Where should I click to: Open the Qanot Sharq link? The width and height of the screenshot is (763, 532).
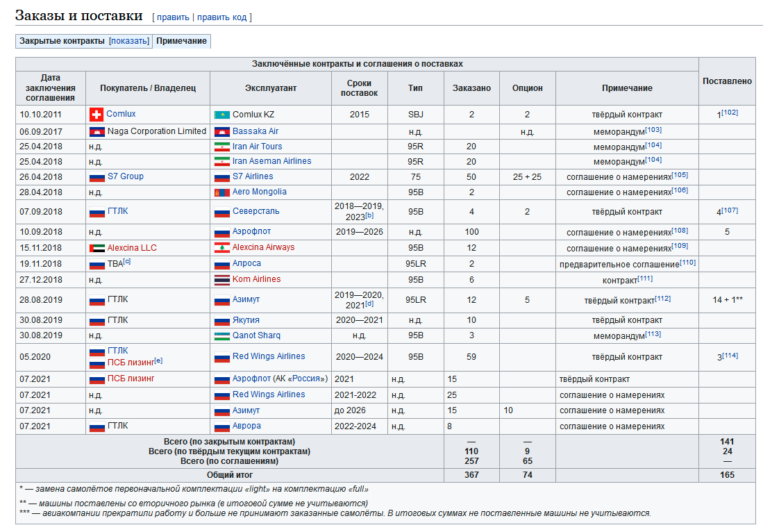256,335
